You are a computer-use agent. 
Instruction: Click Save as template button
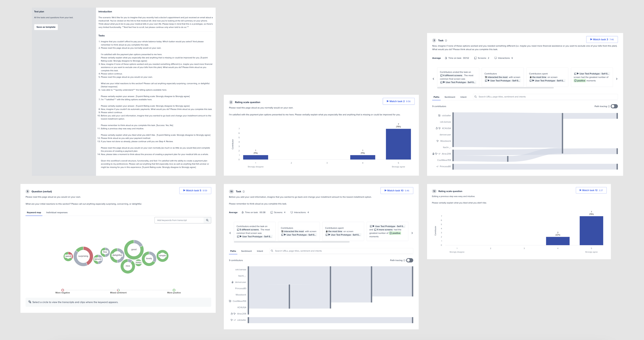(x=46, y=27)
